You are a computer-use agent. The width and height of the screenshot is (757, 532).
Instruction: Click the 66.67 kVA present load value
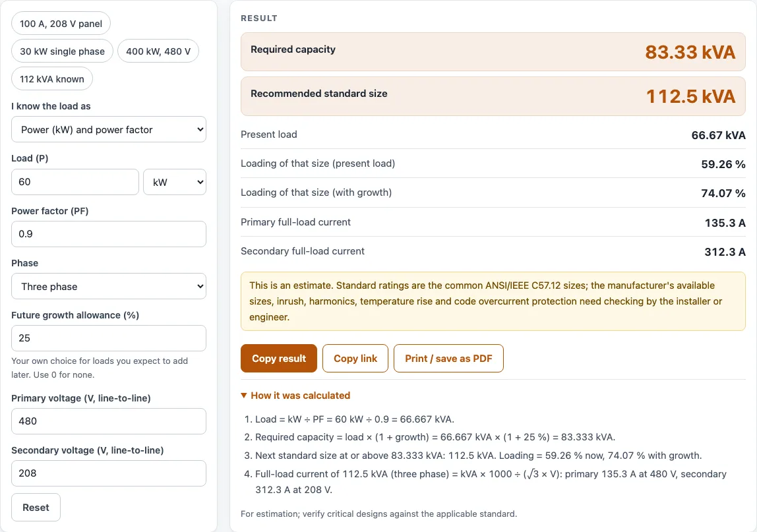pyautogui.click(x=718, y=135)
